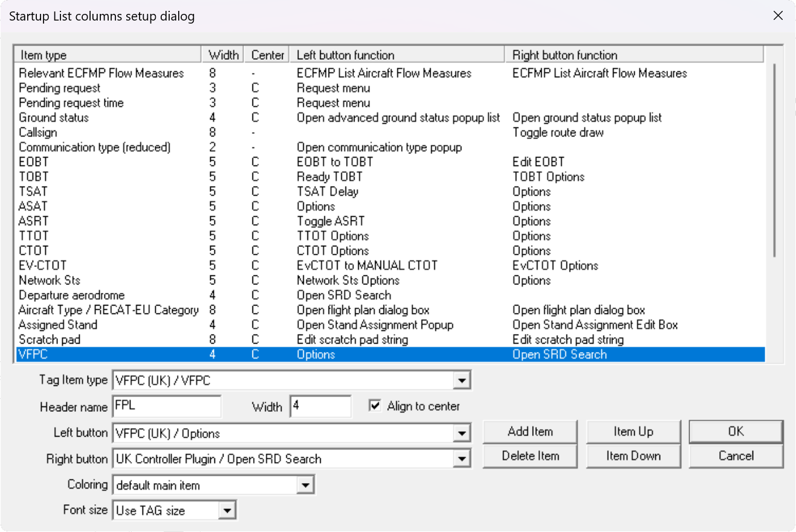Open the Font size dropdown

coord(228,510)
